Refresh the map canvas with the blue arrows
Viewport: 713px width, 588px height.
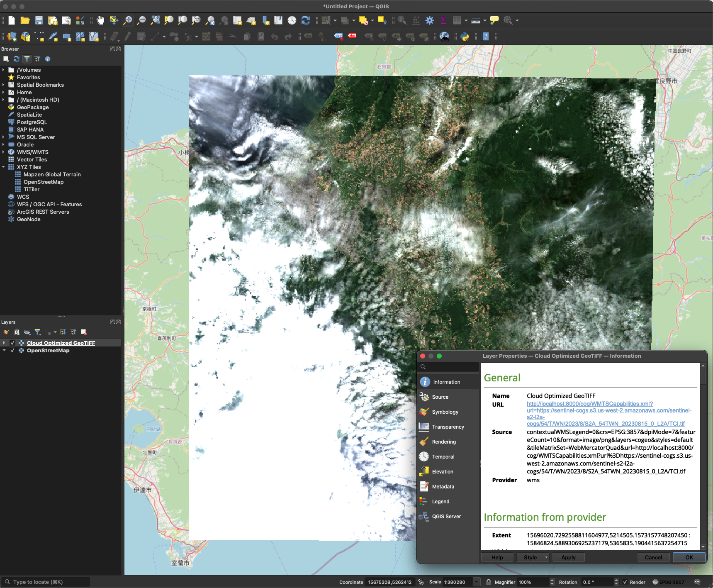(306, 20)
